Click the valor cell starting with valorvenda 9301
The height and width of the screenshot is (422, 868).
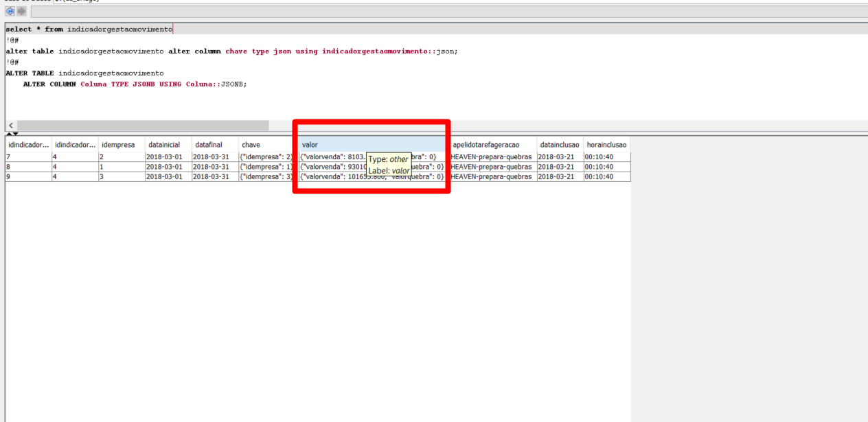[330, 167]
